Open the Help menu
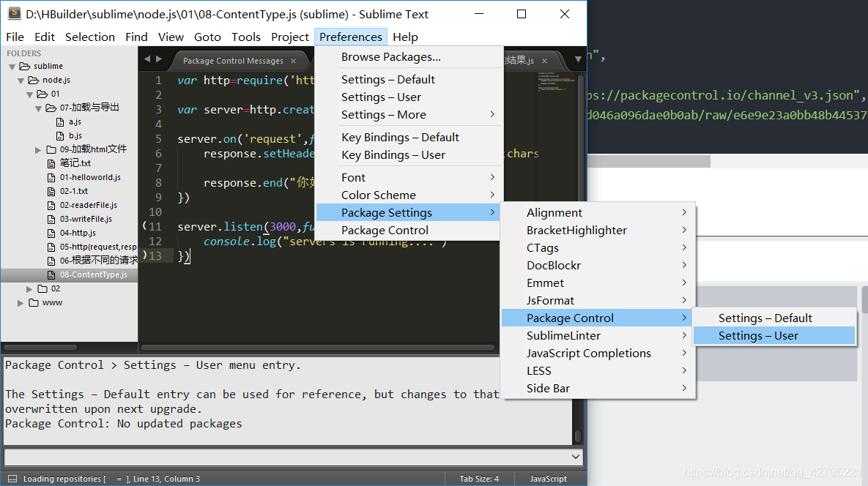 tap(405, 37)
